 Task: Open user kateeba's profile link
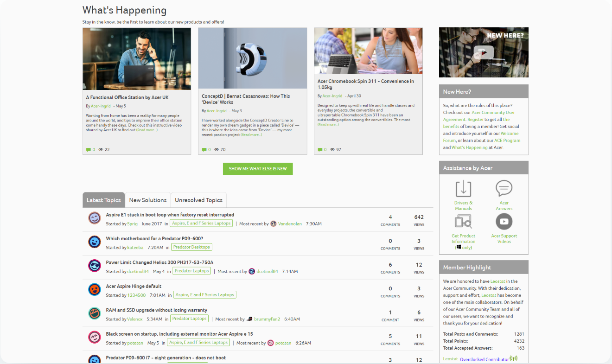pos(135,248)
